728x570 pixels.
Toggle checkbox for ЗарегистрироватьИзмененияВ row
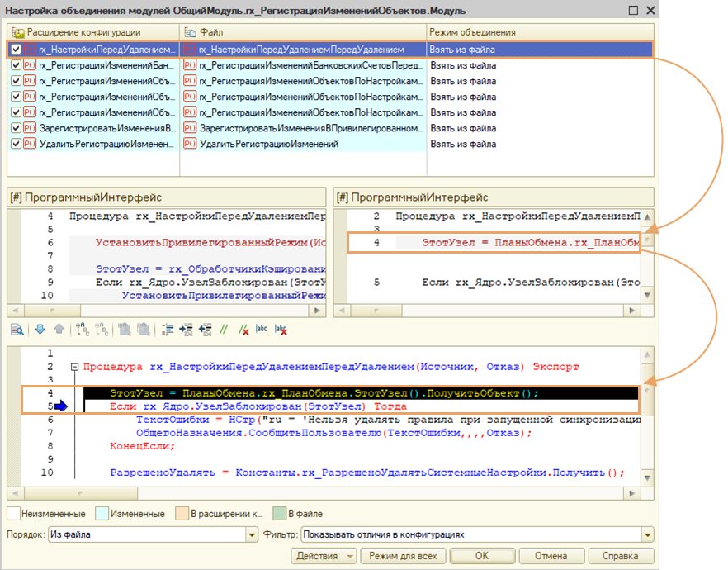tap(17, 128)
